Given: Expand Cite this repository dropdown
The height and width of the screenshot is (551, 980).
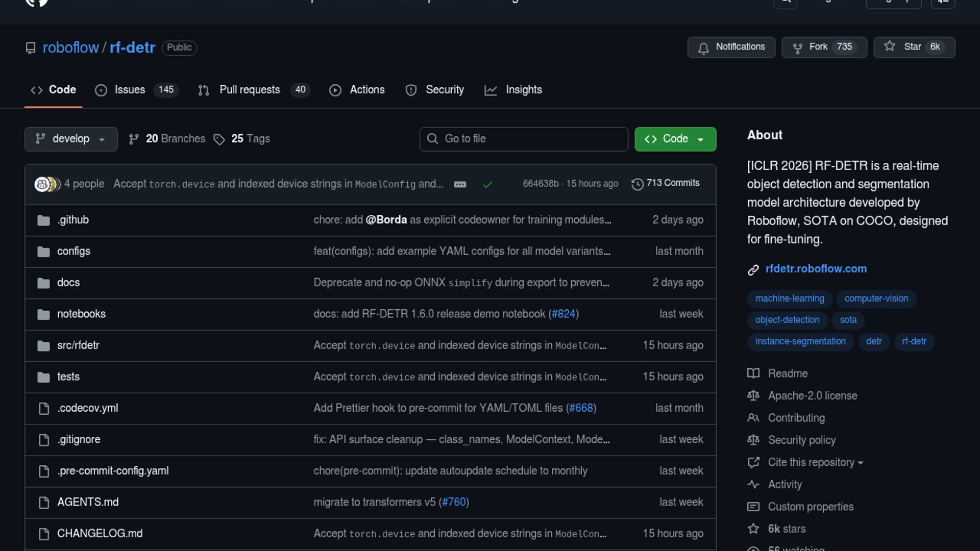Looking at the screenshot, I should pos(815,462).
